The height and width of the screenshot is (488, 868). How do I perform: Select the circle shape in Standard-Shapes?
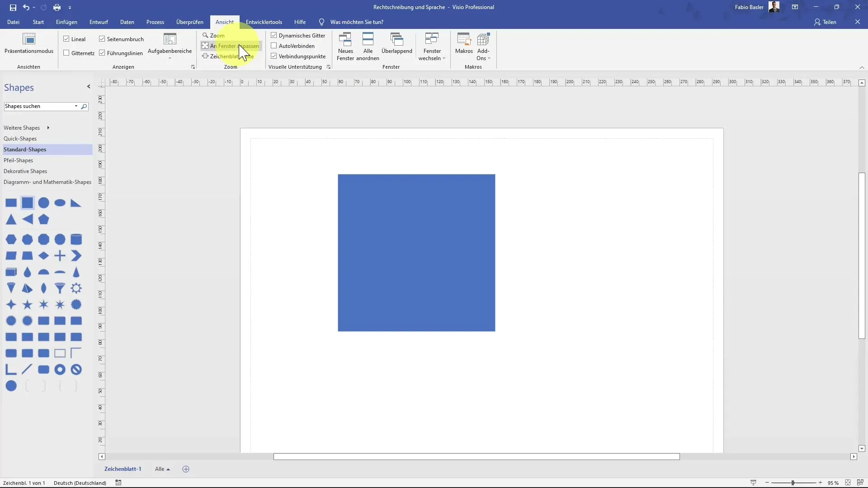click(43, 203)
